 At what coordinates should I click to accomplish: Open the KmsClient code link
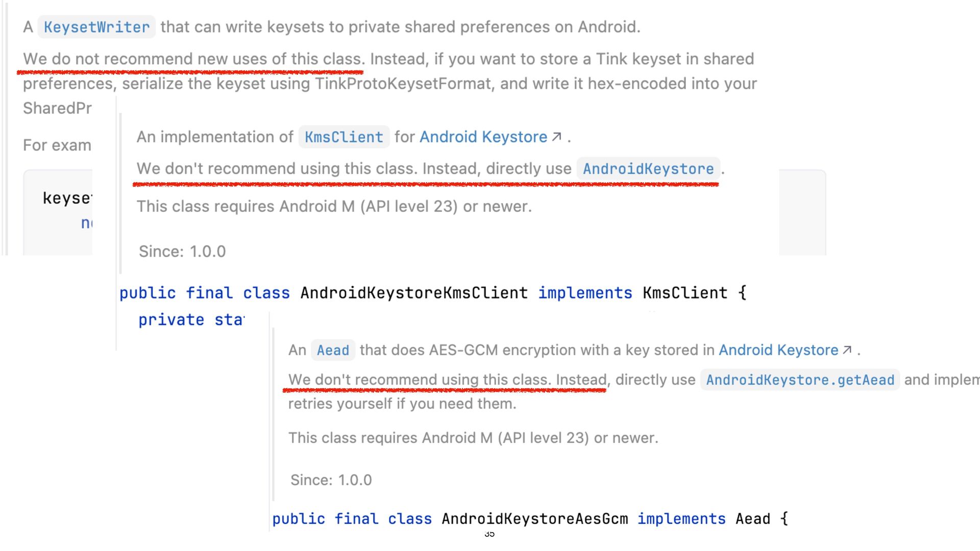pos(344,137)
